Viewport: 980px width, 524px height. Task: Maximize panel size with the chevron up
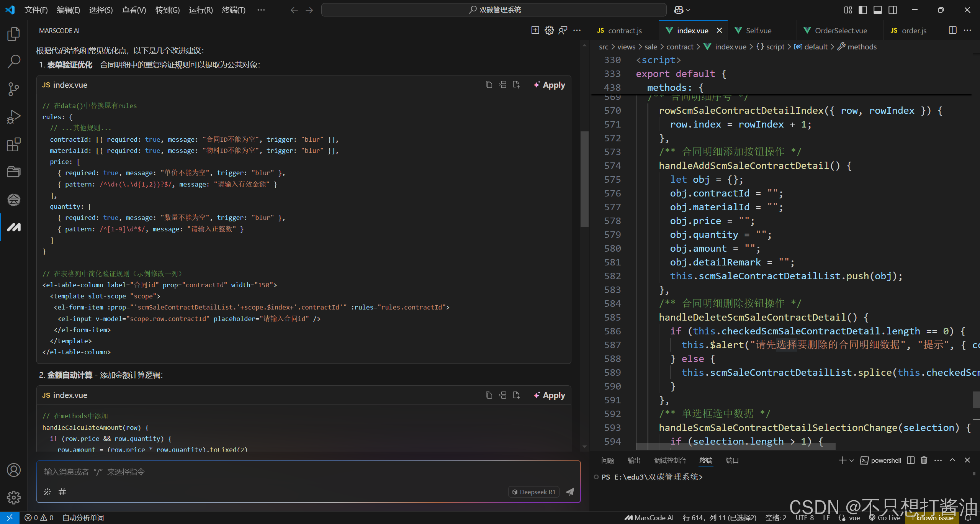coord(952,460)
